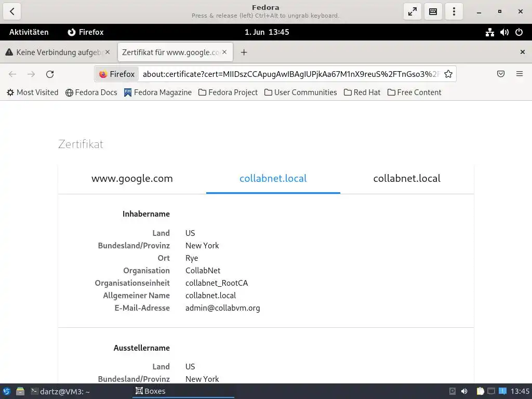The width and height of the screenshot is (532, 399).
Task: Click the power icon in GNOME top bar
Action: coord(519,32)
